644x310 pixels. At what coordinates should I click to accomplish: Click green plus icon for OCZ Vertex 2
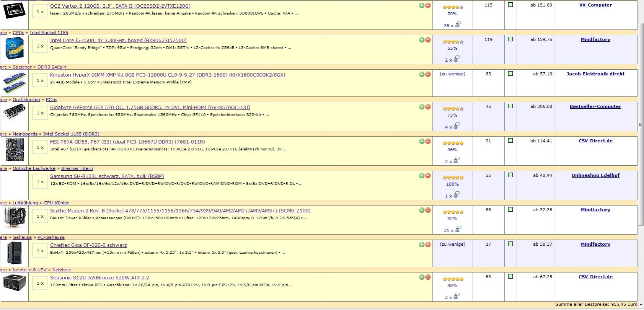coord(422,5)
